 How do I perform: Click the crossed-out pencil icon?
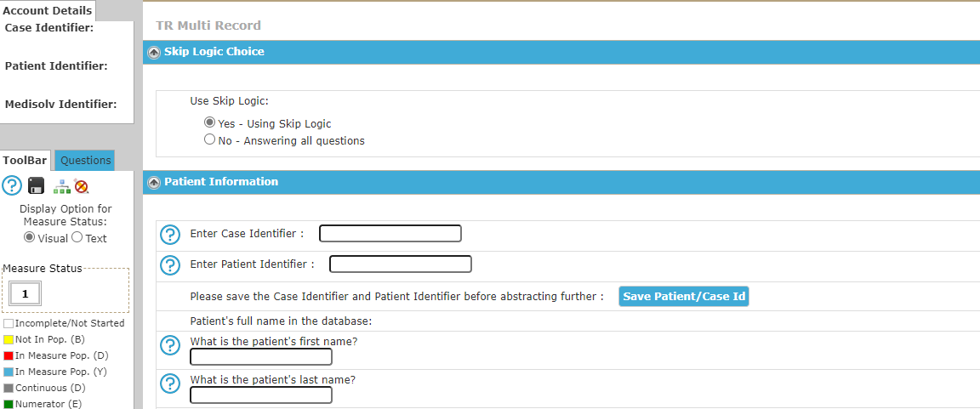[82, 186]
